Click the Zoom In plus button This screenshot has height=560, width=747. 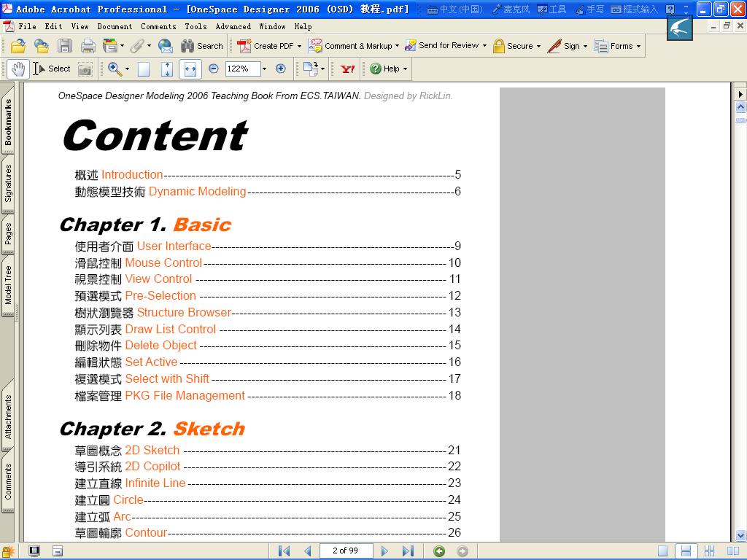click(281, 69)
